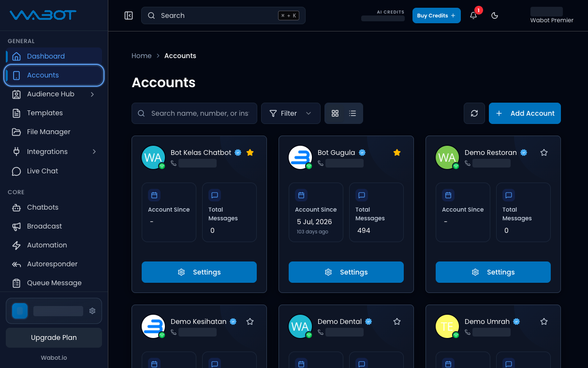Open profile gear in sidebar footer
Image resolution: width=588 pixels, height=368 pixels.
click(92, 311)
